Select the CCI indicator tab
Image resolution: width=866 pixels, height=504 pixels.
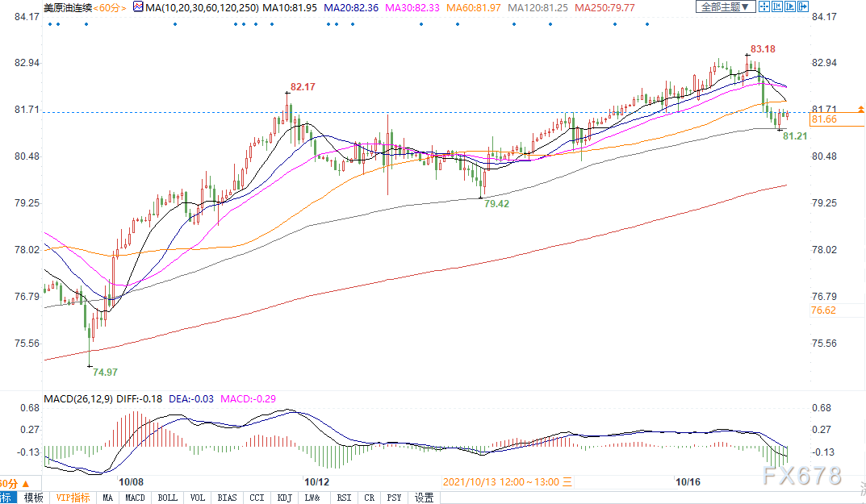coord(257,498)
